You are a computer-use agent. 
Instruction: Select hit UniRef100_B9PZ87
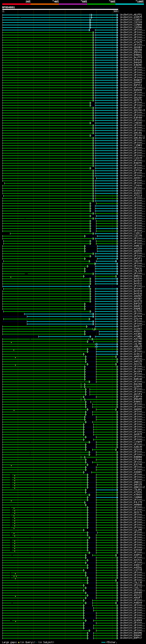click(131, 304)
